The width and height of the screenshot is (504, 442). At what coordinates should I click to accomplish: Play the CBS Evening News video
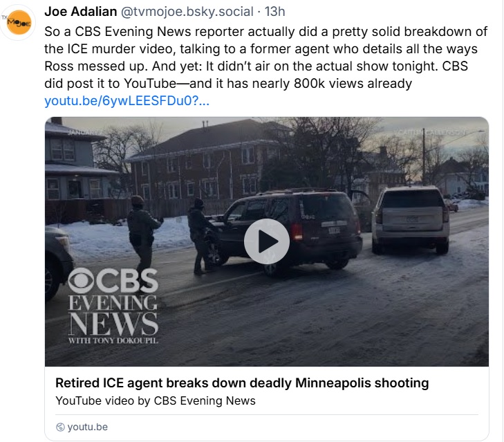click(266, 241)
